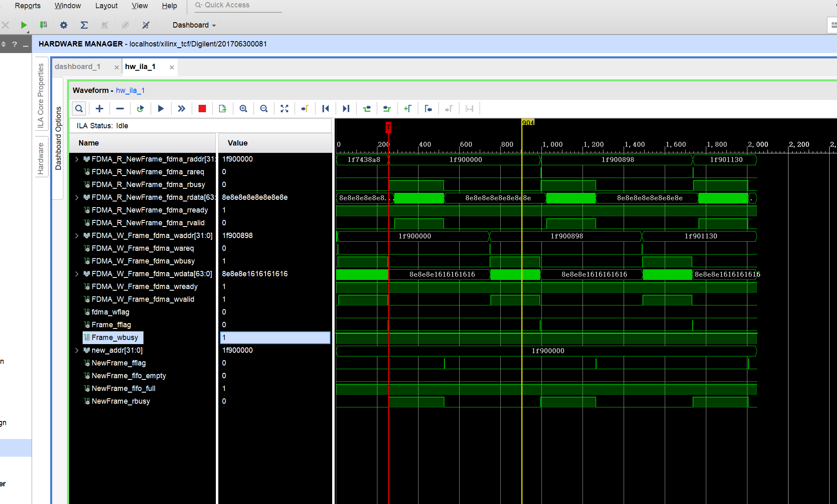Open the ILA Core Properties side panel

(x=41, y=95)
